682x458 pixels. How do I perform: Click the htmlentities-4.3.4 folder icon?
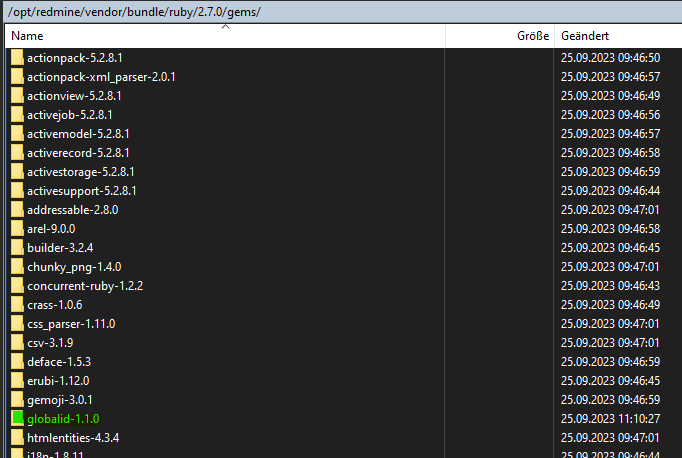click(17, 438)
